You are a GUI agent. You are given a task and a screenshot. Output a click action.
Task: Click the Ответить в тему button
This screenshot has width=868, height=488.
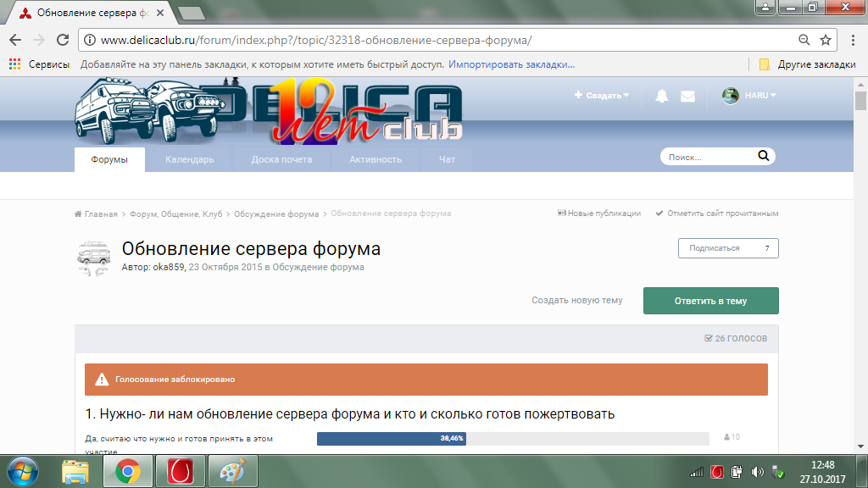(x=710, y=301)
